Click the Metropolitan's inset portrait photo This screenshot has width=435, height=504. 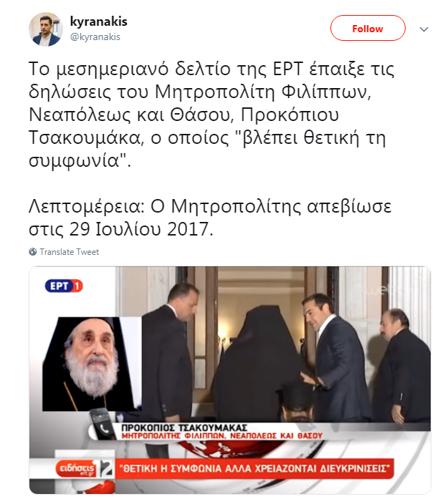92,364
